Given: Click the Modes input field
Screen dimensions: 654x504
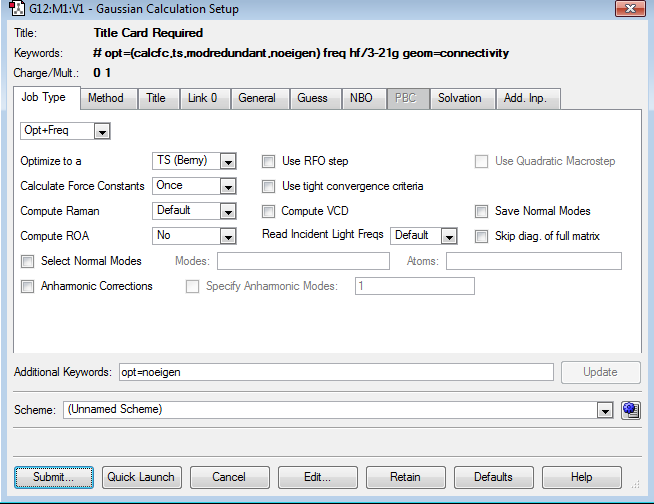Looking at the screenshot, I should (x=303, y=261).
